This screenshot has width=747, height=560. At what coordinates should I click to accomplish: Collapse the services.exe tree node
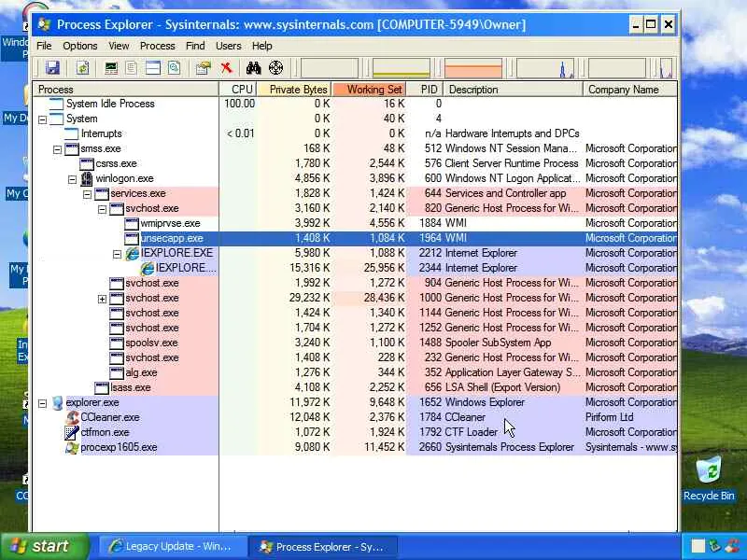point(87,194)
